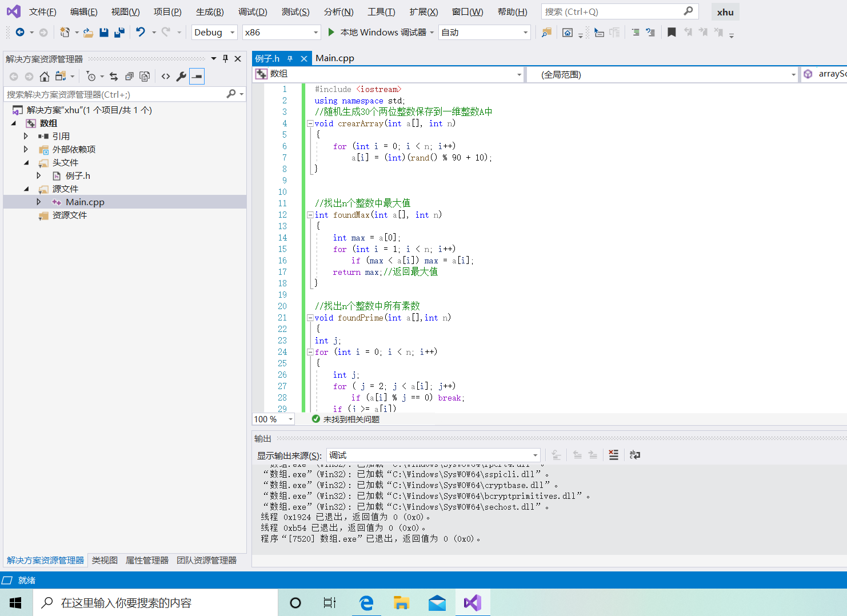Open the Mail app from the taskbar
The width and height of the screenshot is (847, 616).
tap(437, 602)
